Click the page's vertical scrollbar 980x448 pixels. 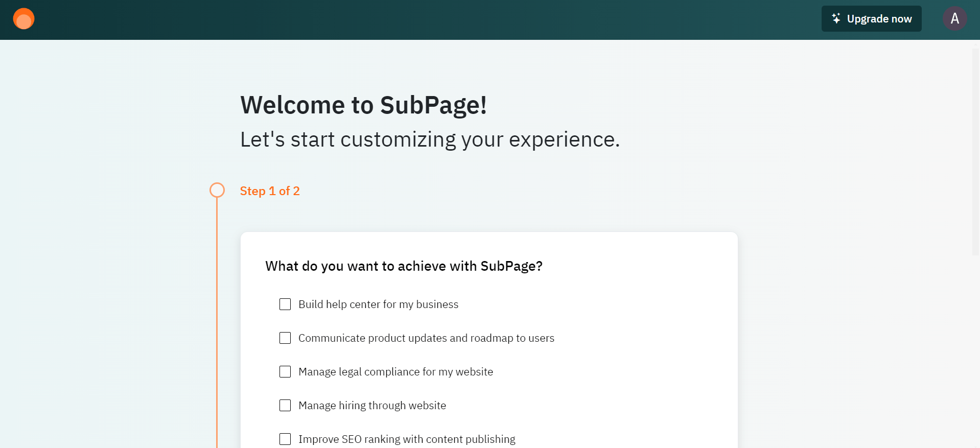click(975, 153)
